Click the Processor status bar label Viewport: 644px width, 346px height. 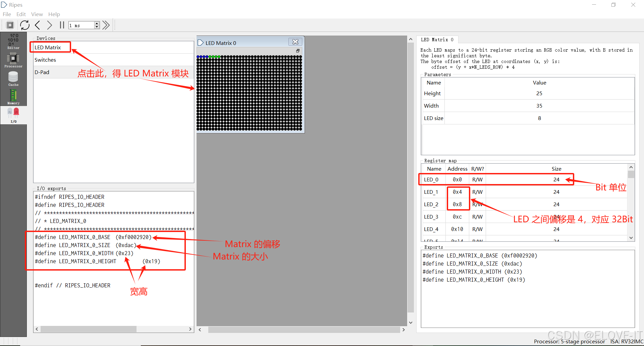click(x=570, y=342)
